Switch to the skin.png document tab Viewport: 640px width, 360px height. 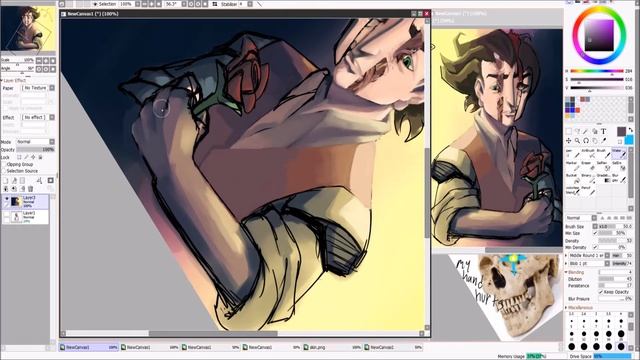(332, 347)
